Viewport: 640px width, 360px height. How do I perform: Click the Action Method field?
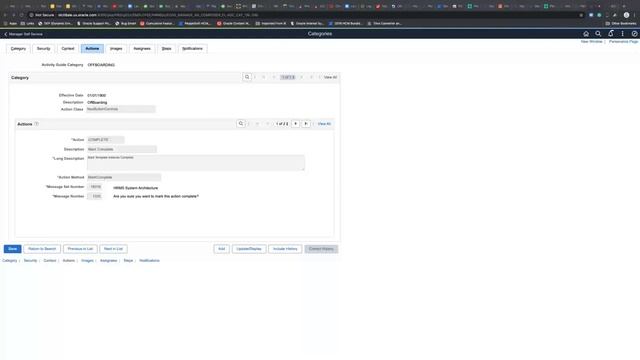pos(124,178)
